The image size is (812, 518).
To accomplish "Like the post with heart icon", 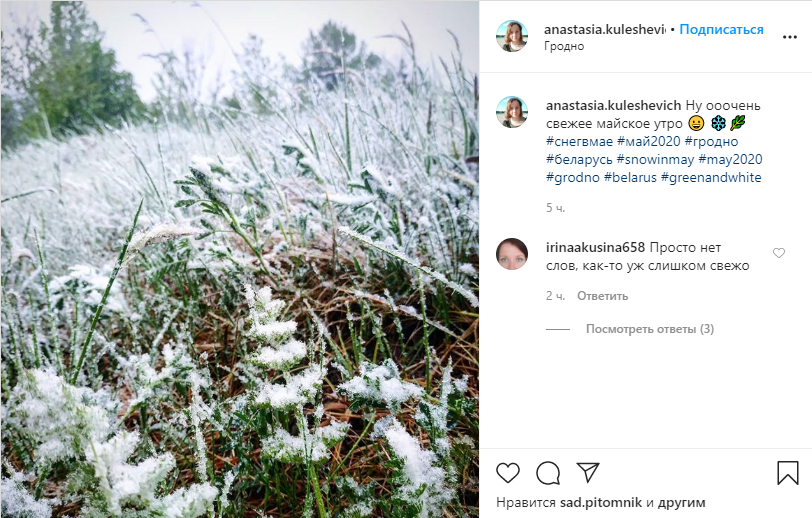I will pos(508,473).
